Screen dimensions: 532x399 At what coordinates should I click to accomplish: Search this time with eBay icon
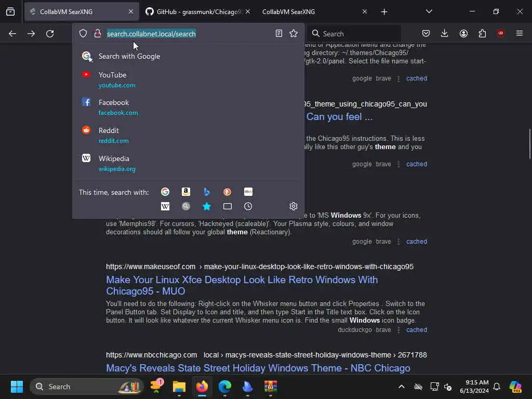coord(248,192)
